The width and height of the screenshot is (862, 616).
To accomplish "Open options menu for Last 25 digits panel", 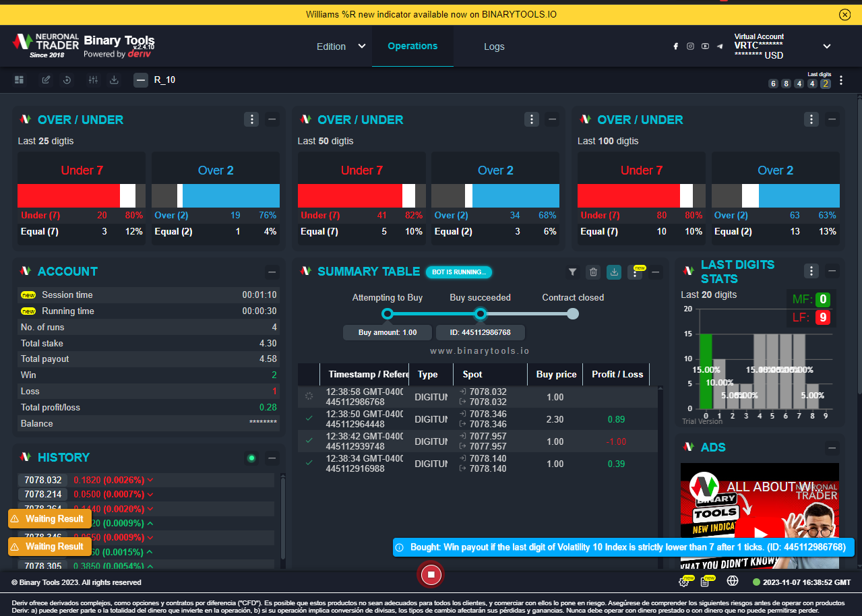I will pos(251,120).
